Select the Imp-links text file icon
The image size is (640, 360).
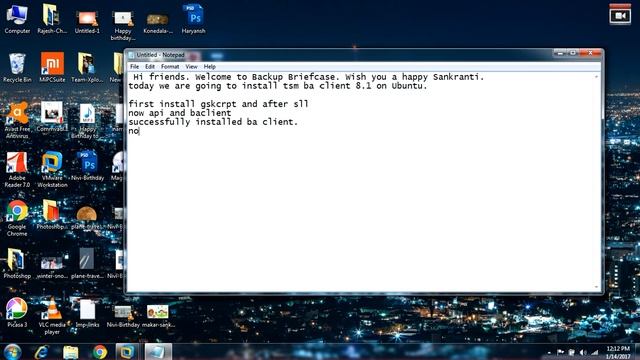click(x=87, y=313)
